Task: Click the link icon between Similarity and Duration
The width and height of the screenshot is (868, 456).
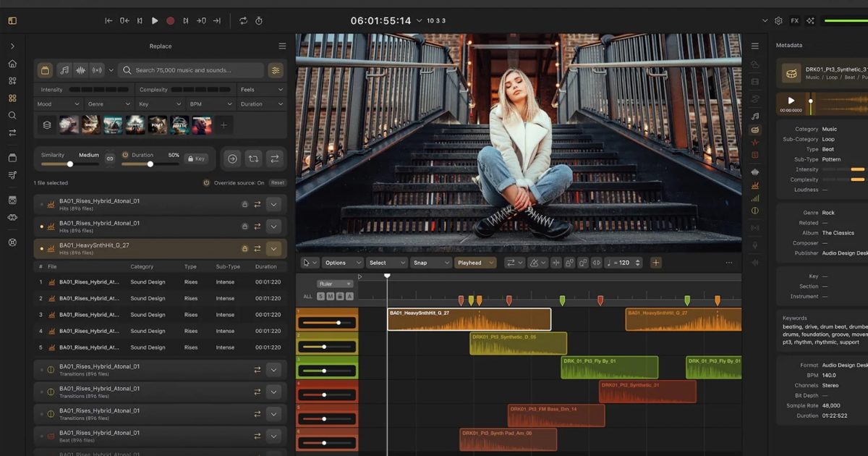Action: [110, 158]
